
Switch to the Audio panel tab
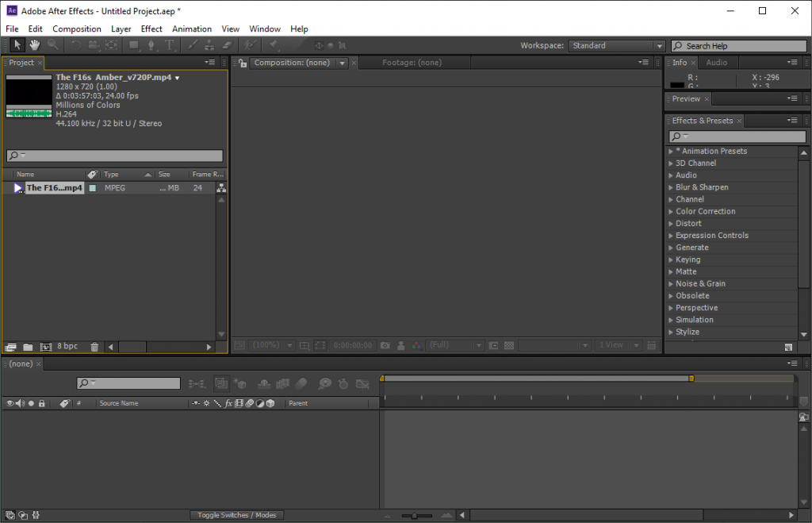pyautogui.click(x=717, y=62)
